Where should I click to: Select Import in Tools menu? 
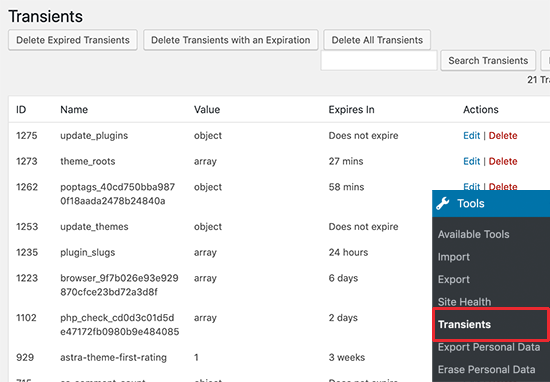click(x=454, y=257)
